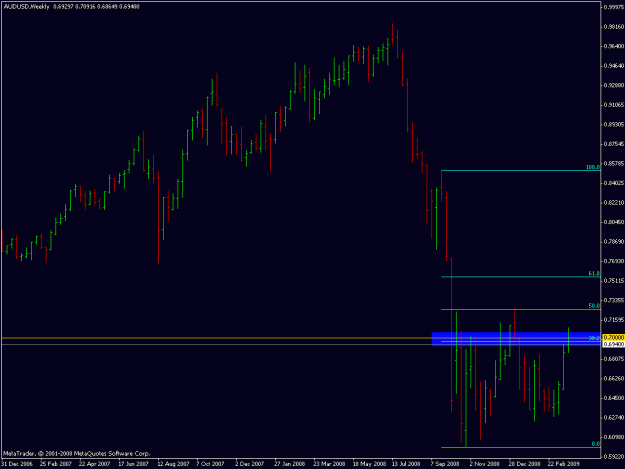Viewport: 625px width, 469px height.
Task: Click the 0.98160 price axis label
Action: tap(614, 27)
